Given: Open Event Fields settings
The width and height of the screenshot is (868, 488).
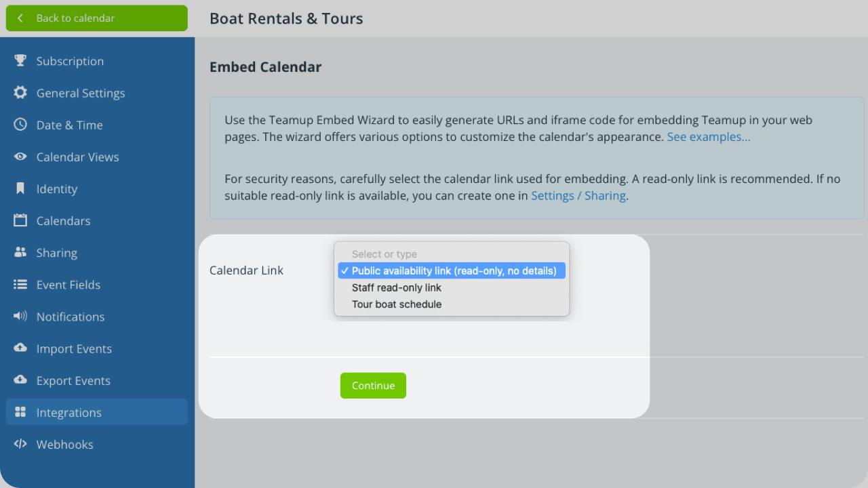Looking at the screenshot, I should (x=97, y=285).
